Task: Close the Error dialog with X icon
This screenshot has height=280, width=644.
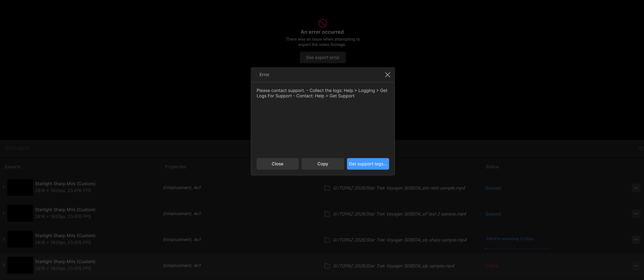Action: click(387, 75)
